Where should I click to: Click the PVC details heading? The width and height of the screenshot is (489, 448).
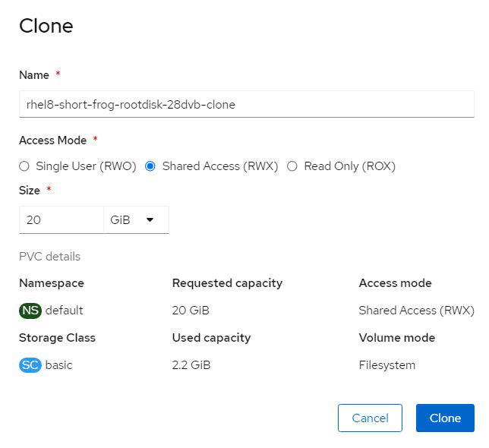[x=49, y=256]
